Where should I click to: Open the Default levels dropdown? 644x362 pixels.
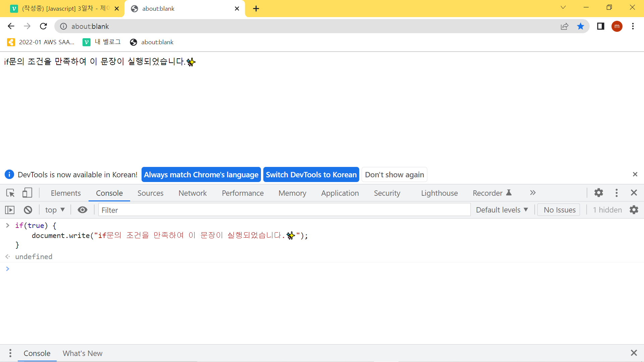coord(502,210)
